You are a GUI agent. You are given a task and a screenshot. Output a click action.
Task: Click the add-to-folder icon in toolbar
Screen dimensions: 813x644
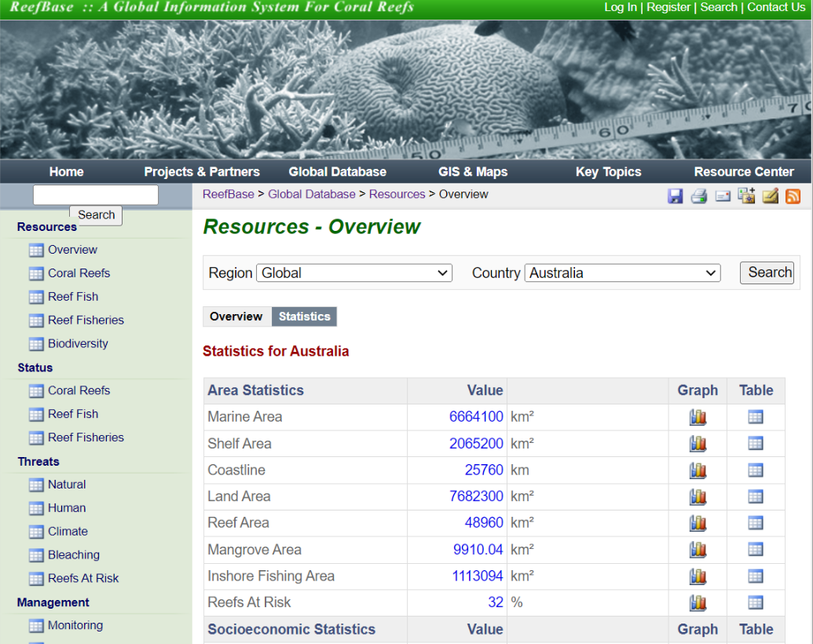click(x=746, y=196)
